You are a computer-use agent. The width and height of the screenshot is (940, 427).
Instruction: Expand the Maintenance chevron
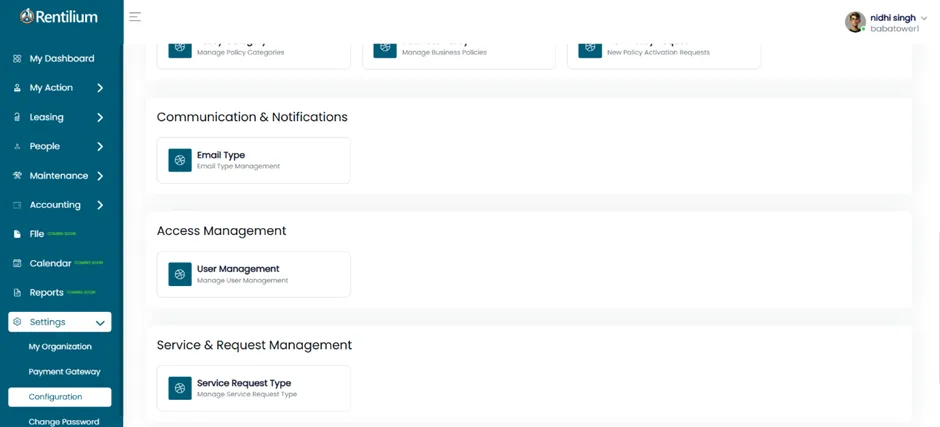(100, 176)
